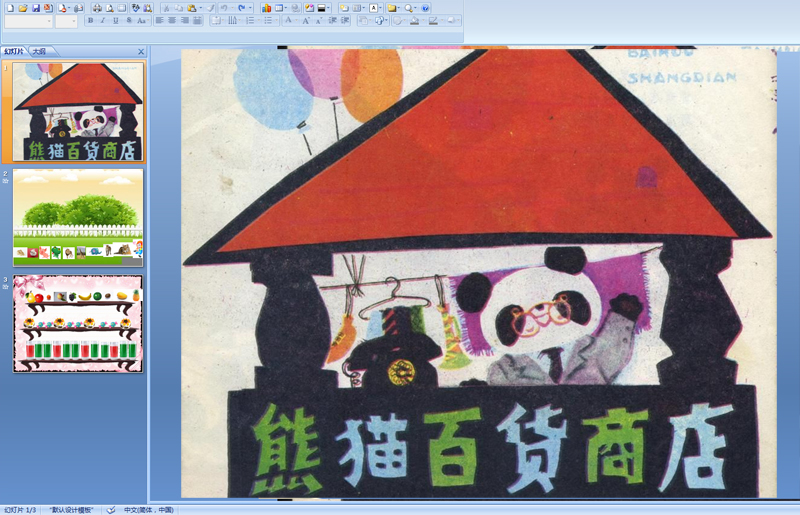Click the shape fill color bucket

pos(415,20)
